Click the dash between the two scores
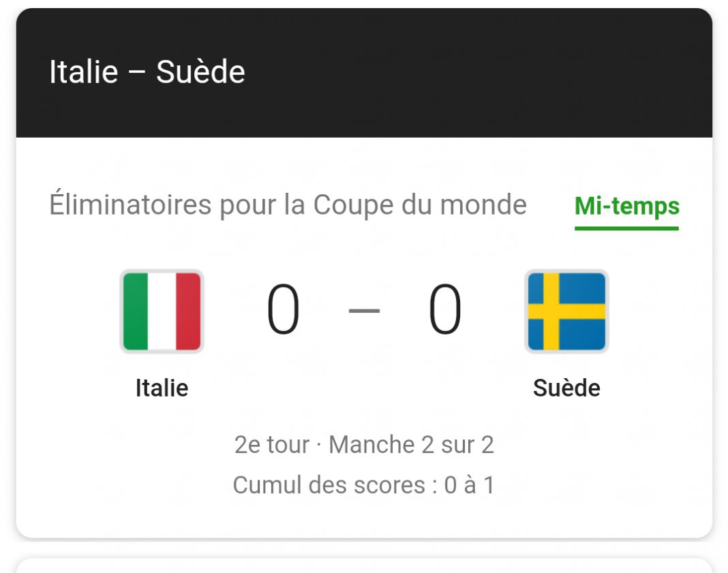Image resolution: width=728 pixels, height=573 pixels. 364,311
